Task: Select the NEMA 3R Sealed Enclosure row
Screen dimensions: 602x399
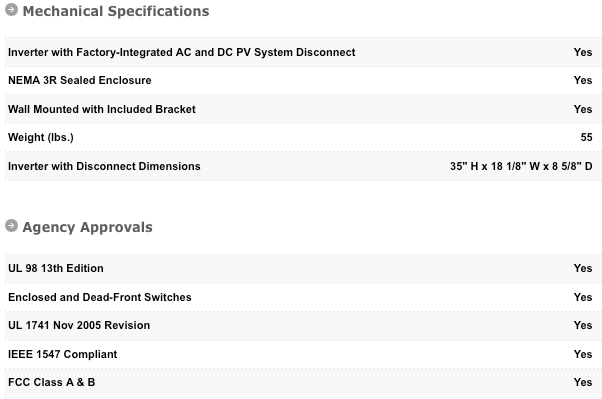Action: point(303,81)
